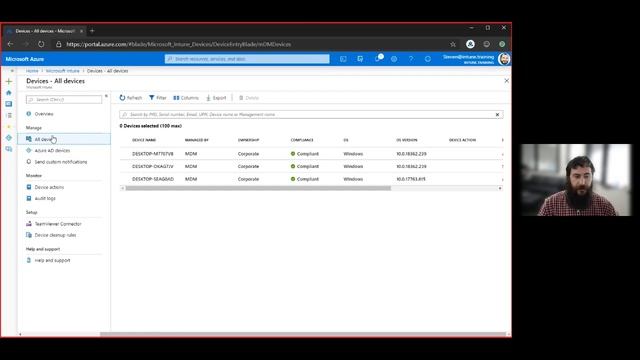Click the presenter webcam thumbnail
640x360 pixels.
pyautogui.click(x=576, y=180)
